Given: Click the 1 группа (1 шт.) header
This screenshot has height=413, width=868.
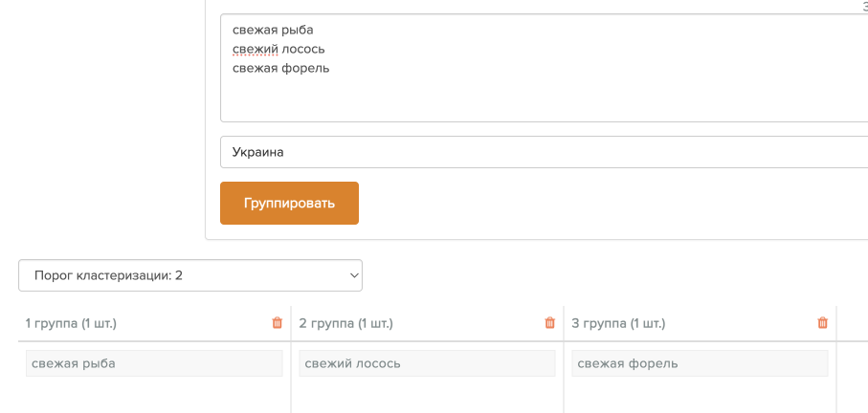Looking at the screenshot, I should [72, 323].
